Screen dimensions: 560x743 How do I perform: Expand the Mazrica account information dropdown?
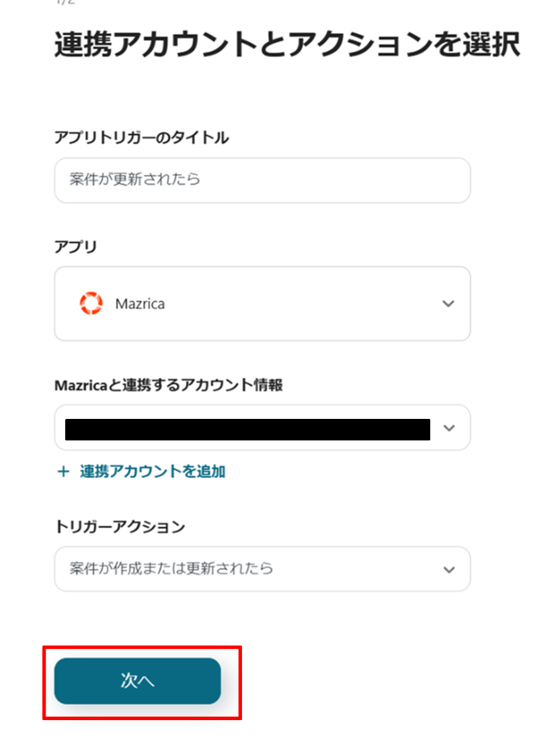pyautogui.click(x=262, y=428)
